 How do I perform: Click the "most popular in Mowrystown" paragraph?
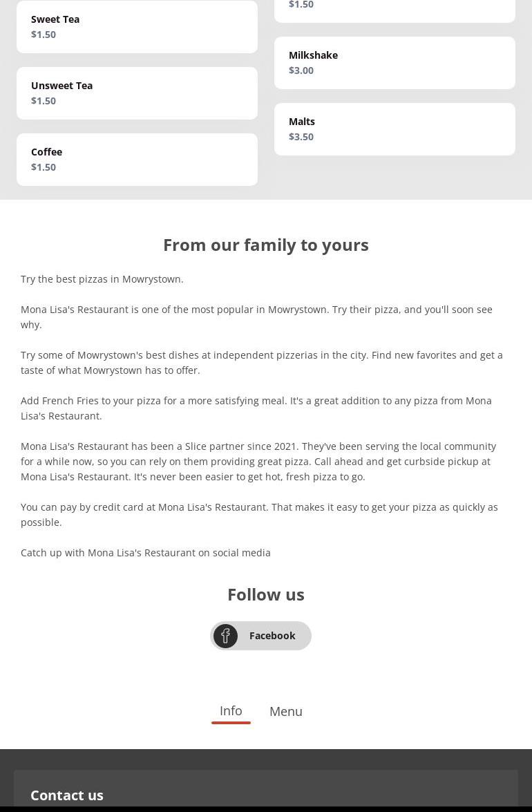tap(256, 317)
